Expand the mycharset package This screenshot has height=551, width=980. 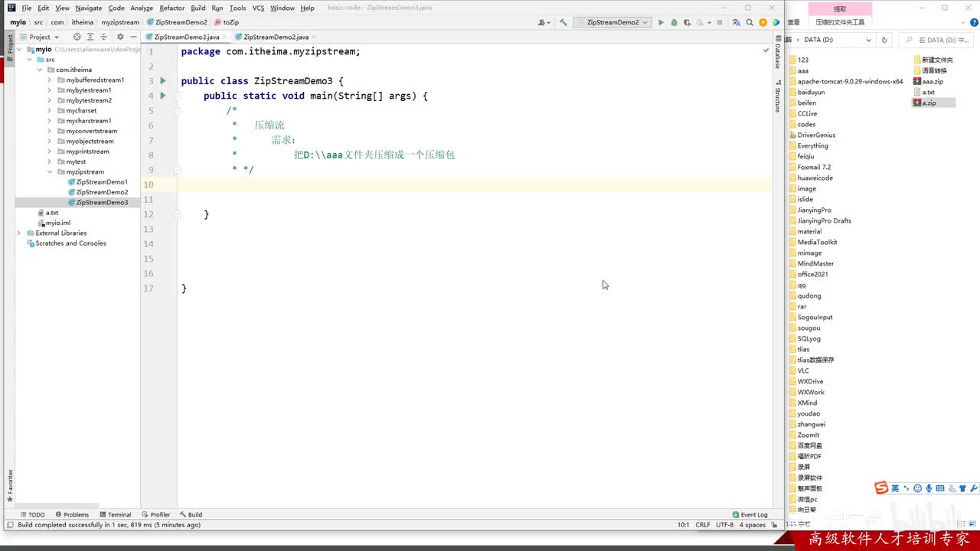(50, 111)
